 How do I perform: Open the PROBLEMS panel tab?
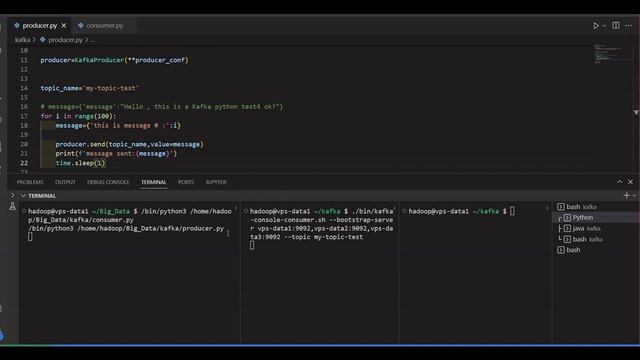coord(30,182)
